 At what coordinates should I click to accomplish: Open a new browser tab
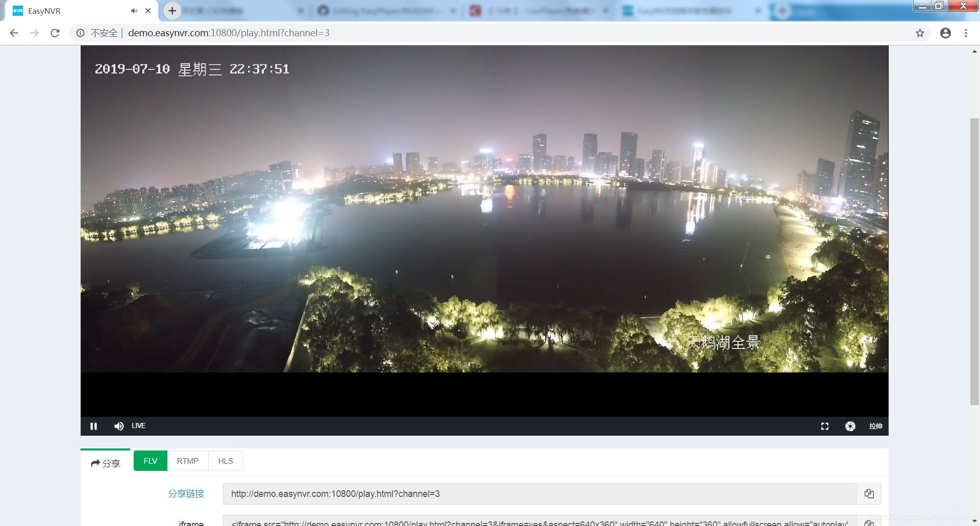tap(172, 11)
